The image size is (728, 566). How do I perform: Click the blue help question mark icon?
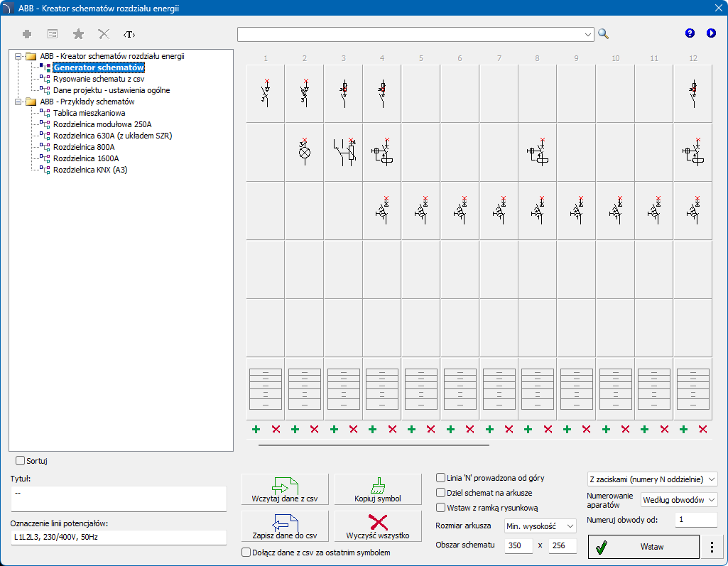pos(689,33)
